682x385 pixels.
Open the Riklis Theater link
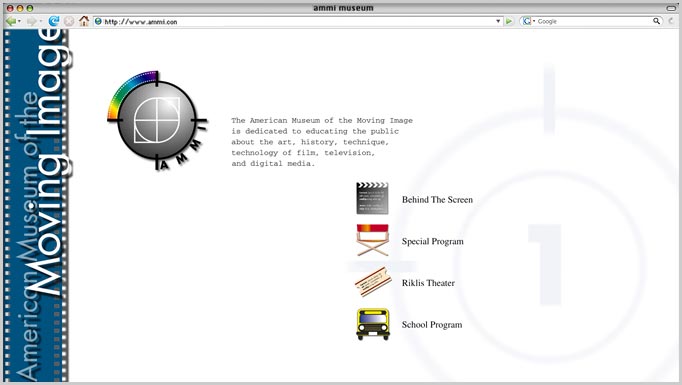coord(428,283)
